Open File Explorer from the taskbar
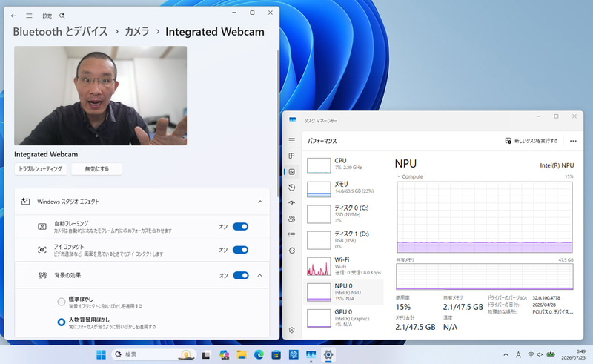This screenshot has width=593, height=364. (x=242, y=354)
